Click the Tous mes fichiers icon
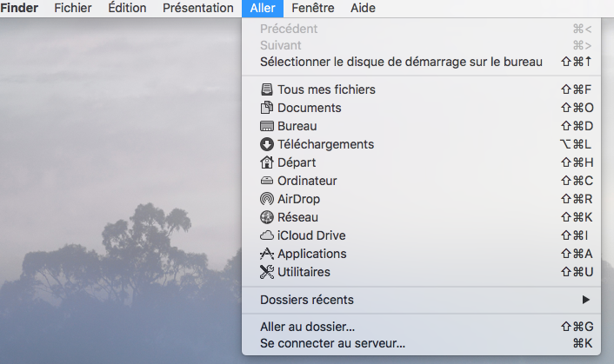Image resolution: width=614 pixels, height=364 pixels. pos(267,89)
